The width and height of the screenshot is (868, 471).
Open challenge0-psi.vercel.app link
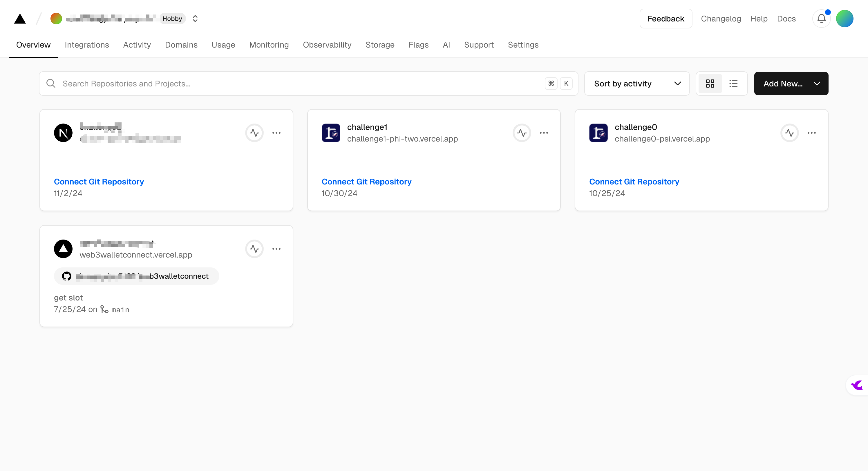(x=662, y=139)
